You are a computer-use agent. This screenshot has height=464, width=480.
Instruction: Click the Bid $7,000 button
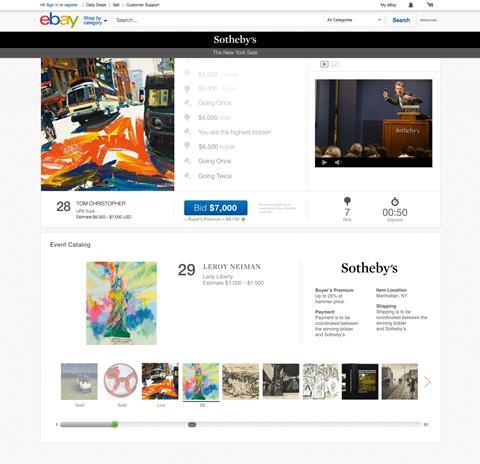coord(216,208)
